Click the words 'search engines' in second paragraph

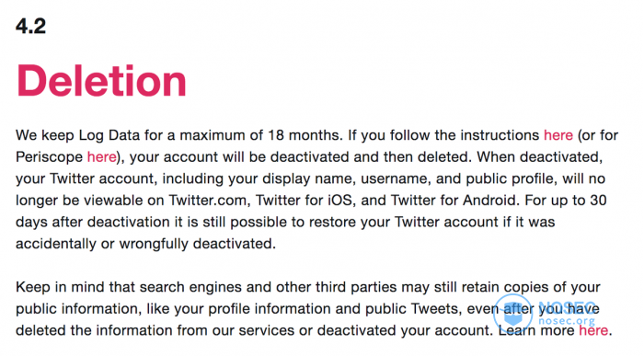coord(190,287)
